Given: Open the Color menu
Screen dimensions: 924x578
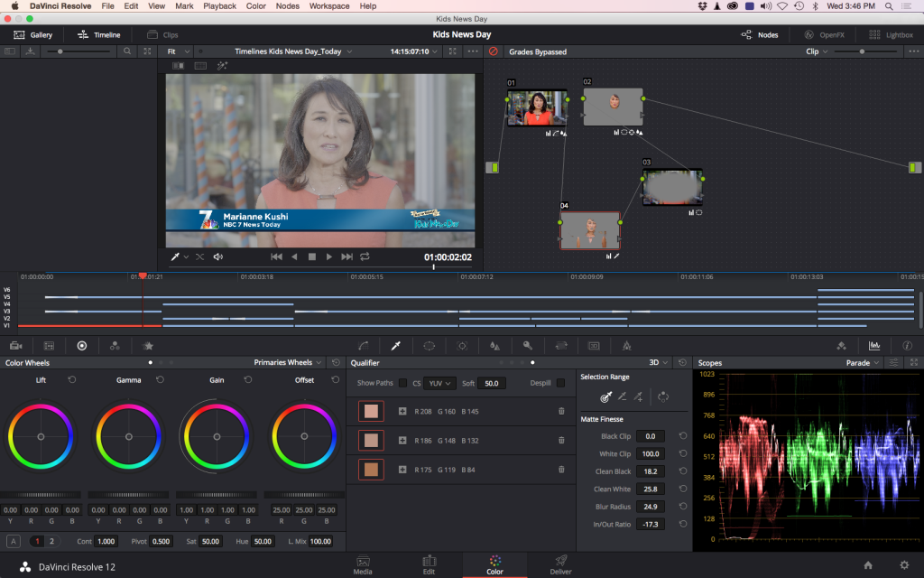Looking at the screenshot, I should pyautogui.click(x=255, y=6).
